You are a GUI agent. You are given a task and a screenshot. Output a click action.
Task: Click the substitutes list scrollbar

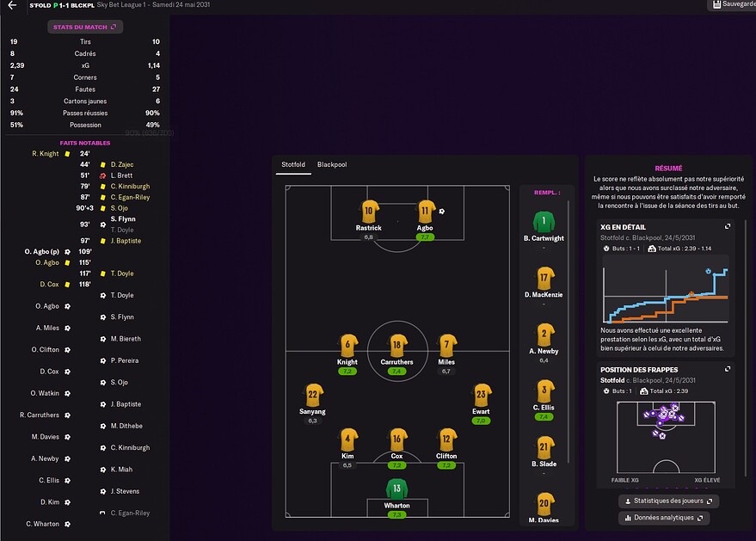coord(569,332)
